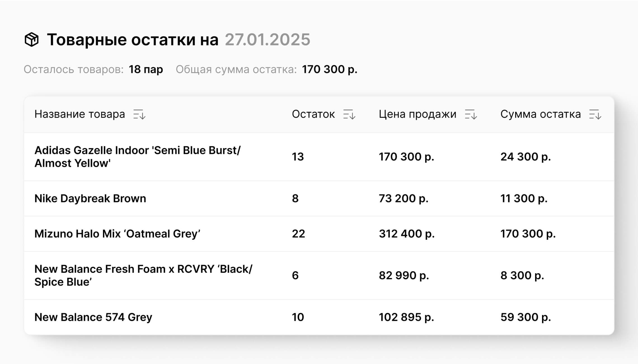Sort by Цена продажи column icon

pos(471,114)
